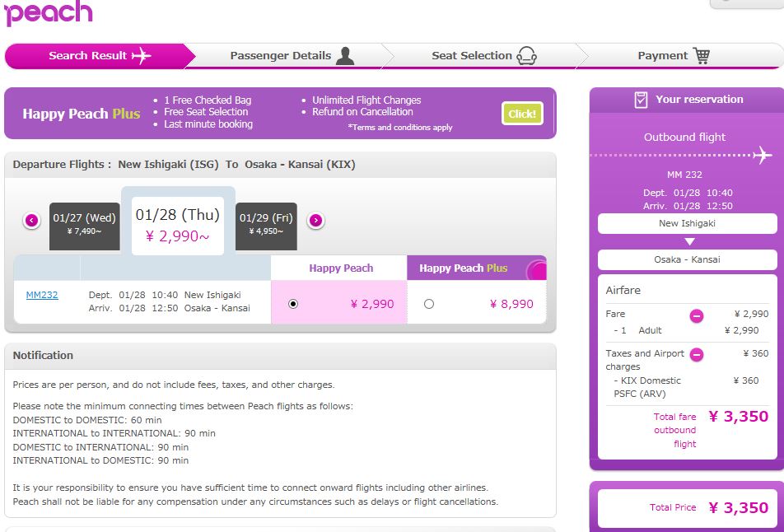
Task: Click 'Free Seat Selection' bullet
Action: (206, 112)
